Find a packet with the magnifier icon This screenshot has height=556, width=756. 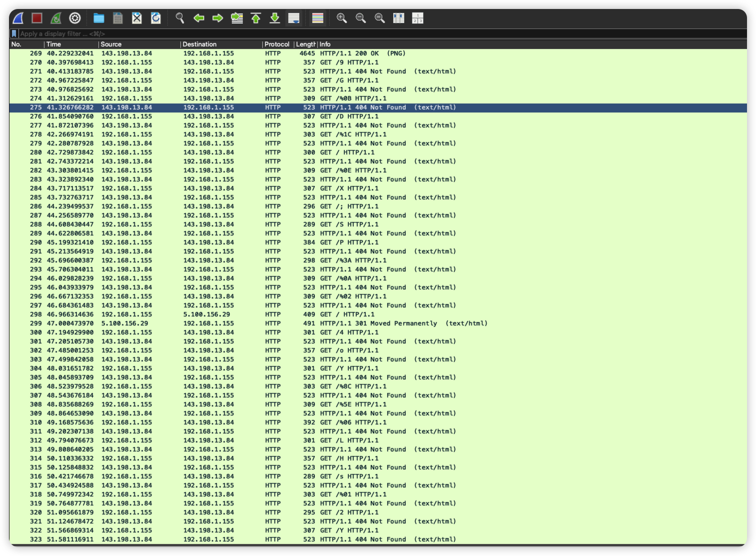coord(180,18)
